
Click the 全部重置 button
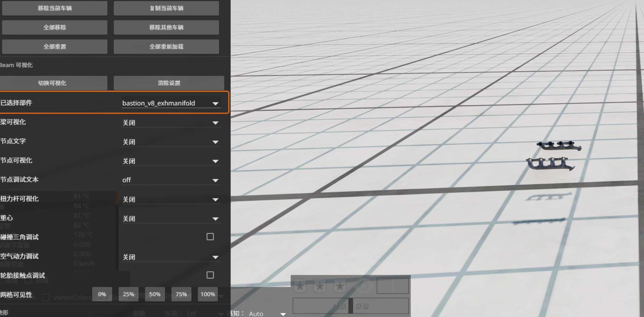pyautogui.click(x=55, y=46)
